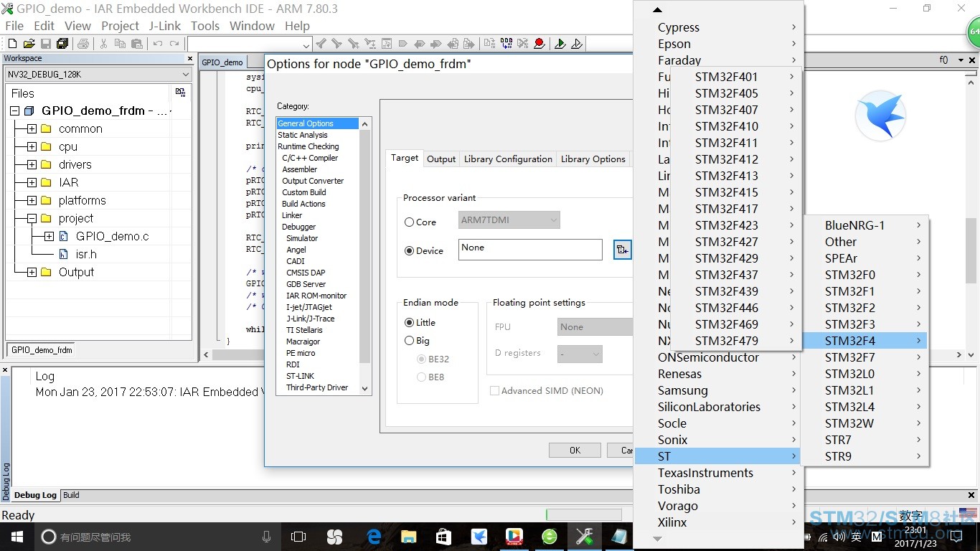Click the Save toolbar icon
The height and width of the screenshot is (551, 980).
coord(45,44)
